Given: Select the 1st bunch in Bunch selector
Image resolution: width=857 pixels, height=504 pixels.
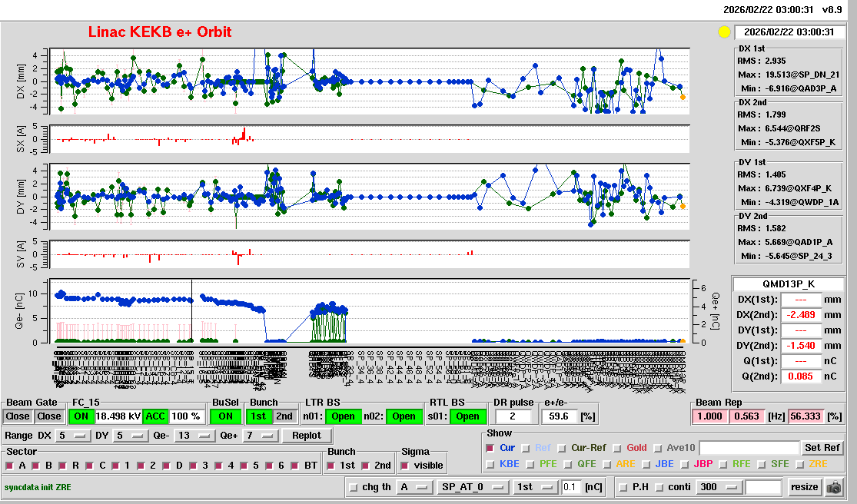Looking at the screenshot, I should (259, 416).
